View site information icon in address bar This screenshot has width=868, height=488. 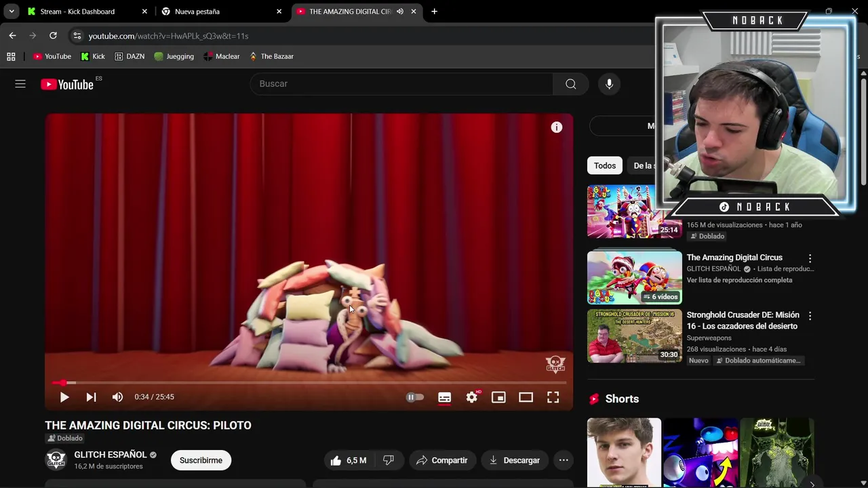tap(77, 36)
